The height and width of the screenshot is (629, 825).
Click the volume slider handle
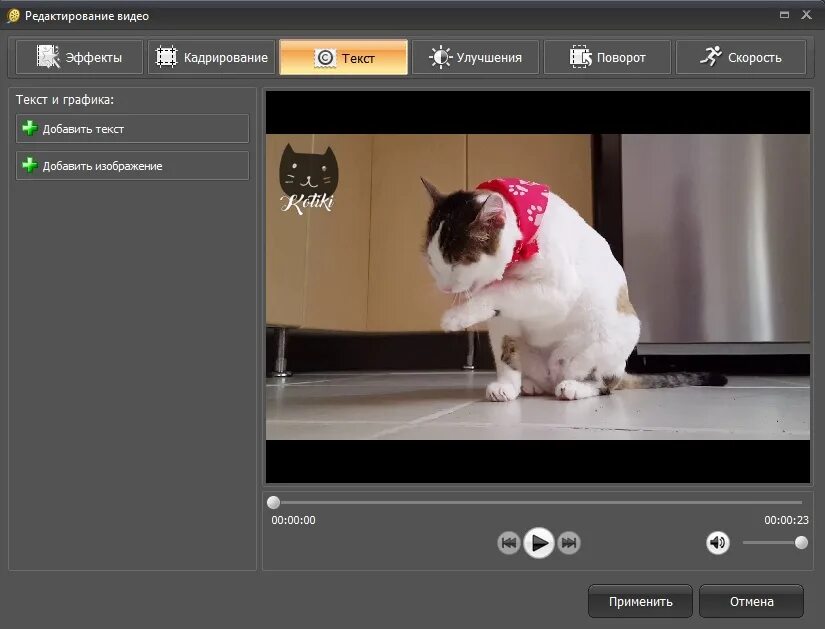coord(801,542)
